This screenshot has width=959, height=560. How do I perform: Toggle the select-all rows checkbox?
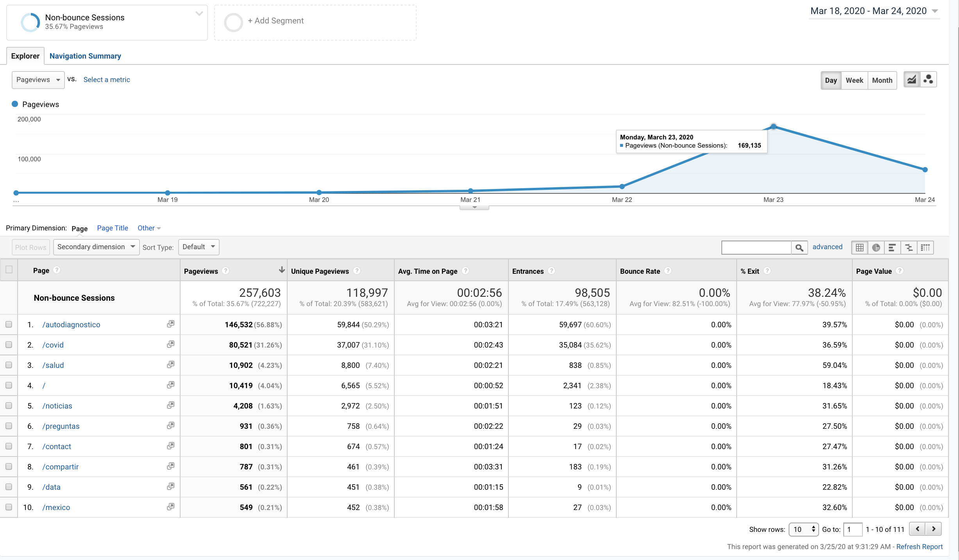(x=9, y=269)
